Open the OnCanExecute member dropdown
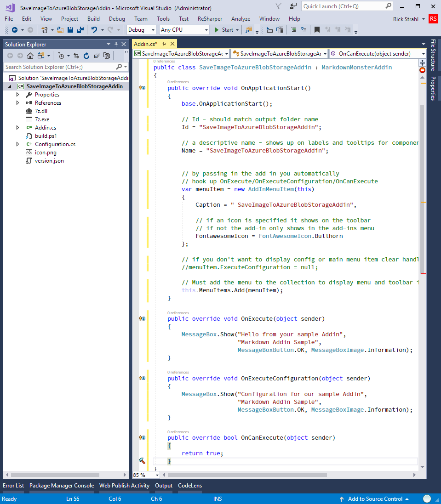This screenshot has width=441, height=504. [x=378, y=54]
